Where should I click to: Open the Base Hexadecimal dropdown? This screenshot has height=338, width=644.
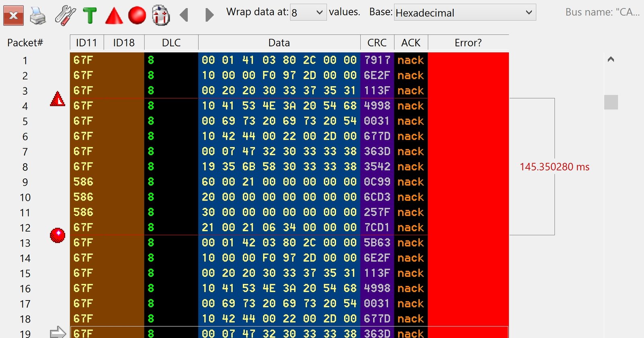[x=465, y=12]
